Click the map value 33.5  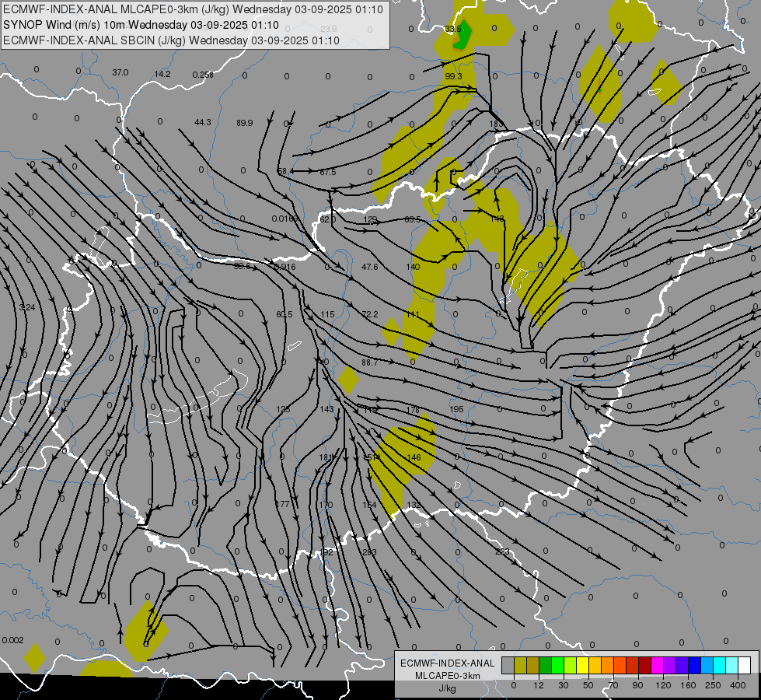coord(453,29)
